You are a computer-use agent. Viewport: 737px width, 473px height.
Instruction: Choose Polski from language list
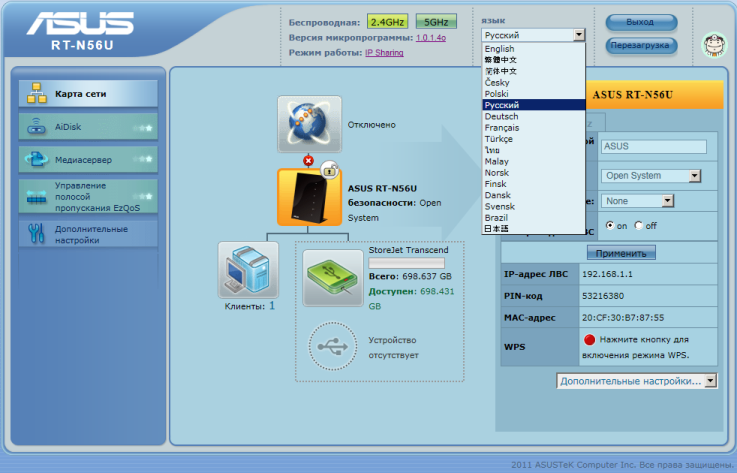pos(533,94)
